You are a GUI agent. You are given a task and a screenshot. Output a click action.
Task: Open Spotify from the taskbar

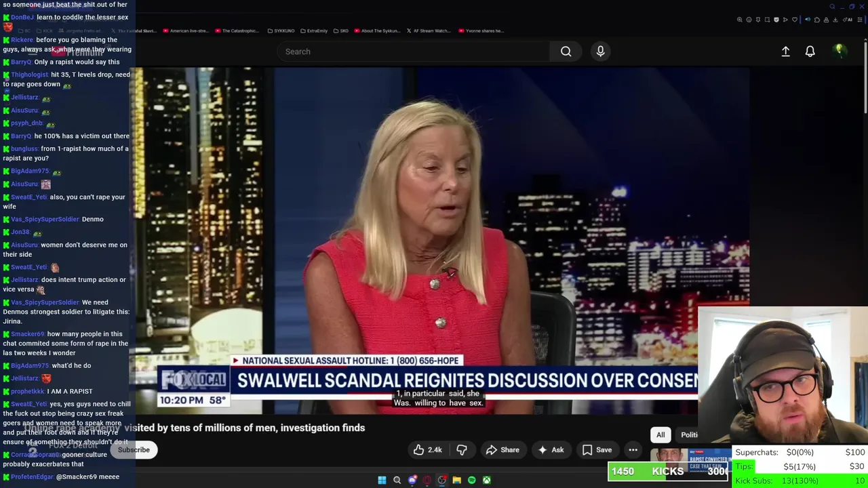(x=471, y=481)
